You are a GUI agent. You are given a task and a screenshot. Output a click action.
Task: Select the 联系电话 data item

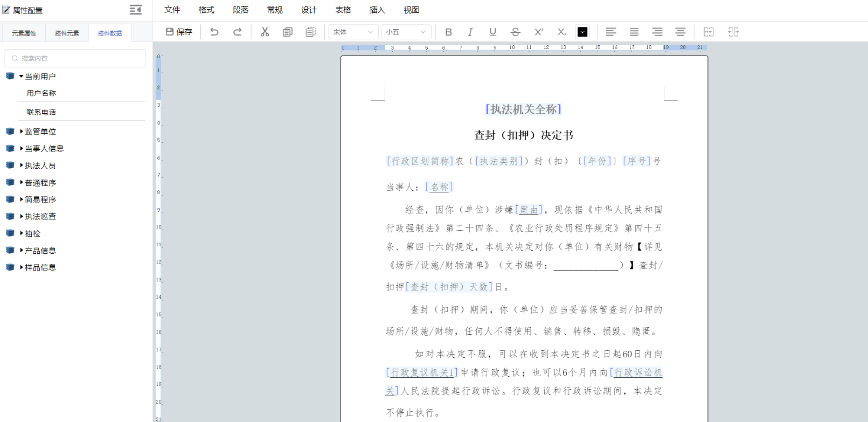[41, 112]
